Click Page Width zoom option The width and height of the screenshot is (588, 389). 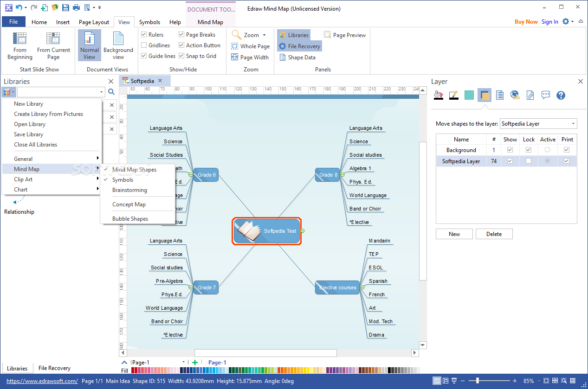coord(250,57)
